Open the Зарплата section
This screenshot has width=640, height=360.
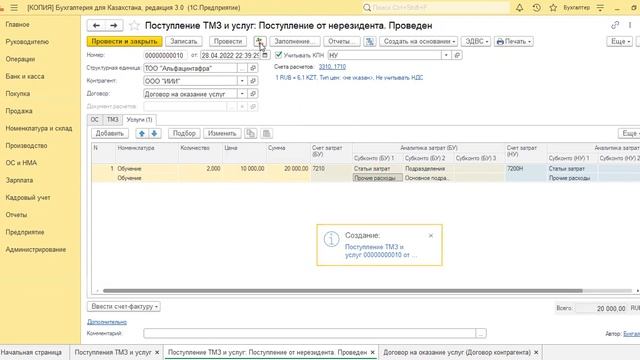19,180
